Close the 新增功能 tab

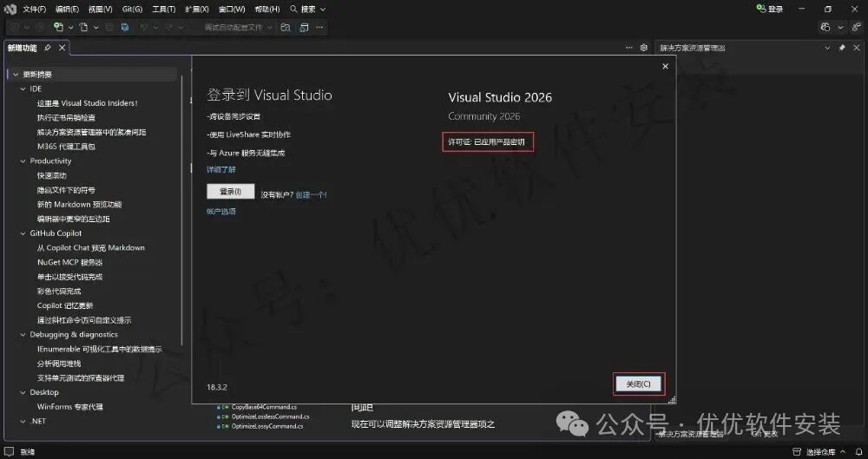(62, 49)
